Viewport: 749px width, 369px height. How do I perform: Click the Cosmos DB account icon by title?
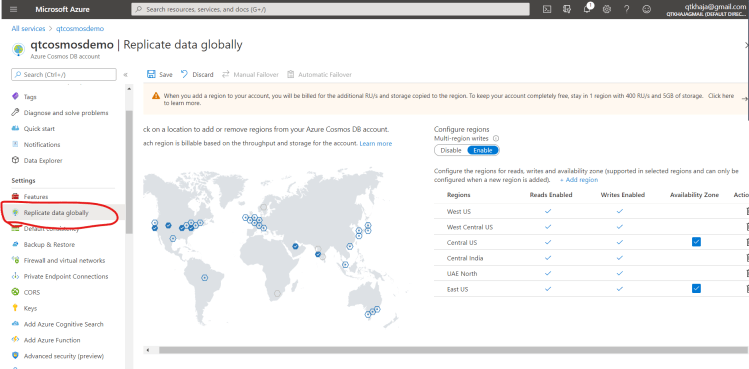point(18,49)
